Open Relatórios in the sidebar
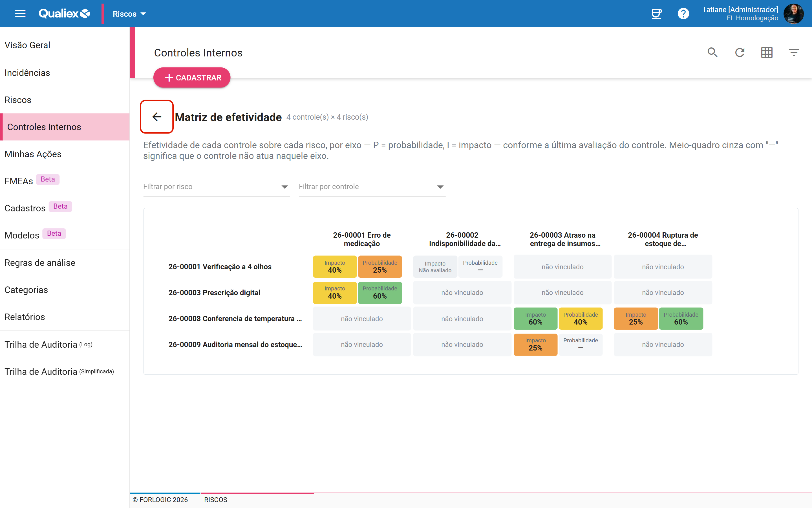Image resolution: width=812 pixels, height=508 pixels. [x=65, y=317]
